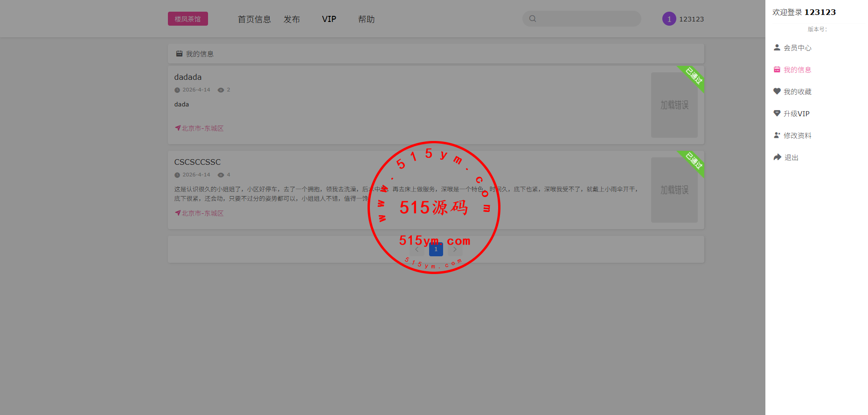The height and width of the screenshot is (415, 868).
Task: Click the 退出 share arrow icon
Action: 777,157
